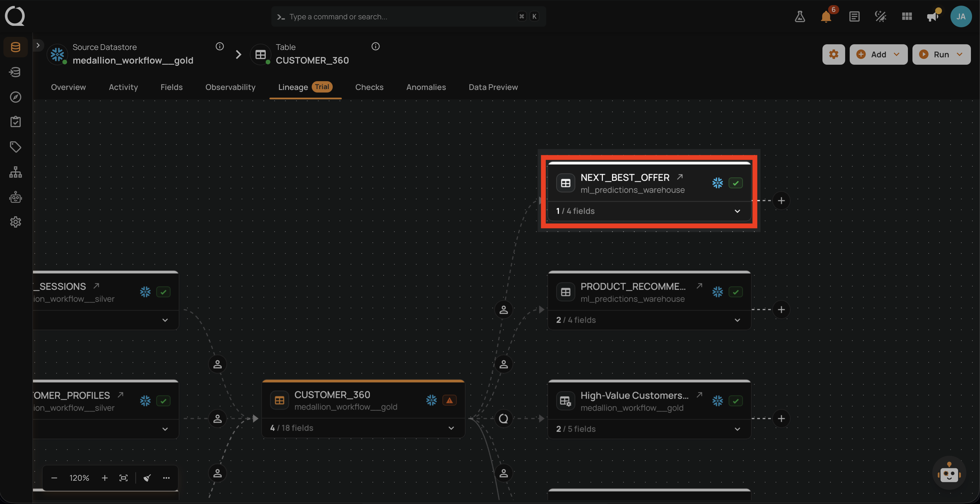Select the CUSTOMER_360 lineage node title

click(332, 394)
